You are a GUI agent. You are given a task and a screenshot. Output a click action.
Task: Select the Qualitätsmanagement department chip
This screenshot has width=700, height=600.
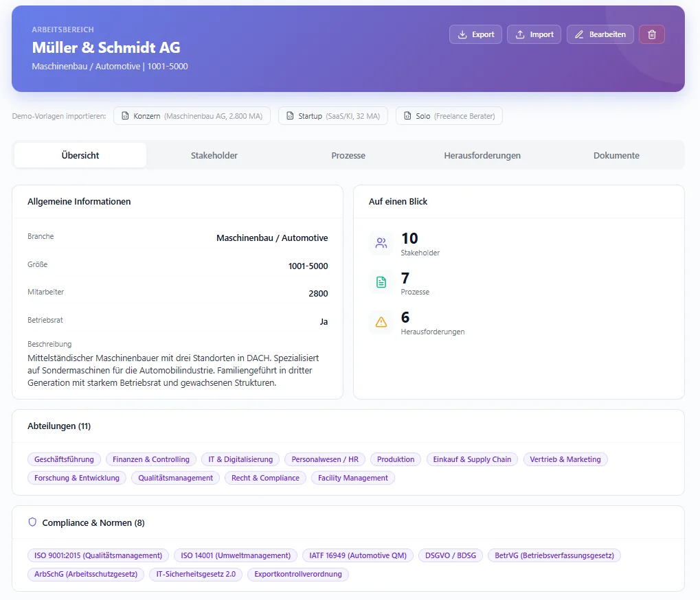[175, 478]
